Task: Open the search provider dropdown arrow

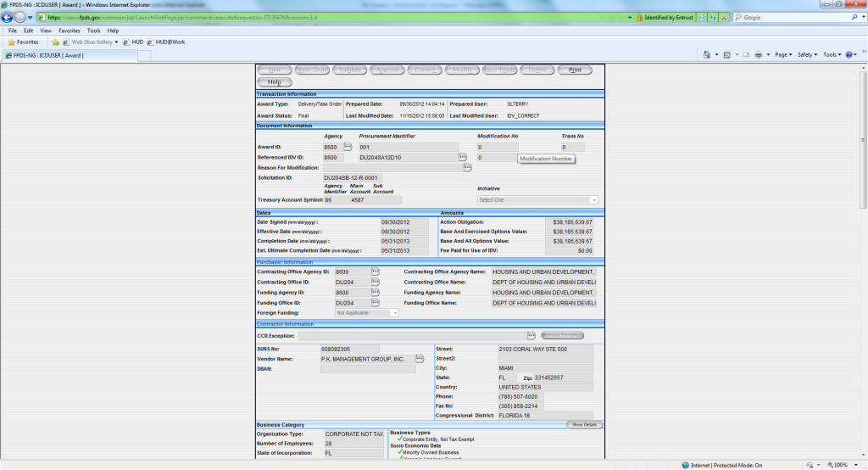Action: [862, 18]
